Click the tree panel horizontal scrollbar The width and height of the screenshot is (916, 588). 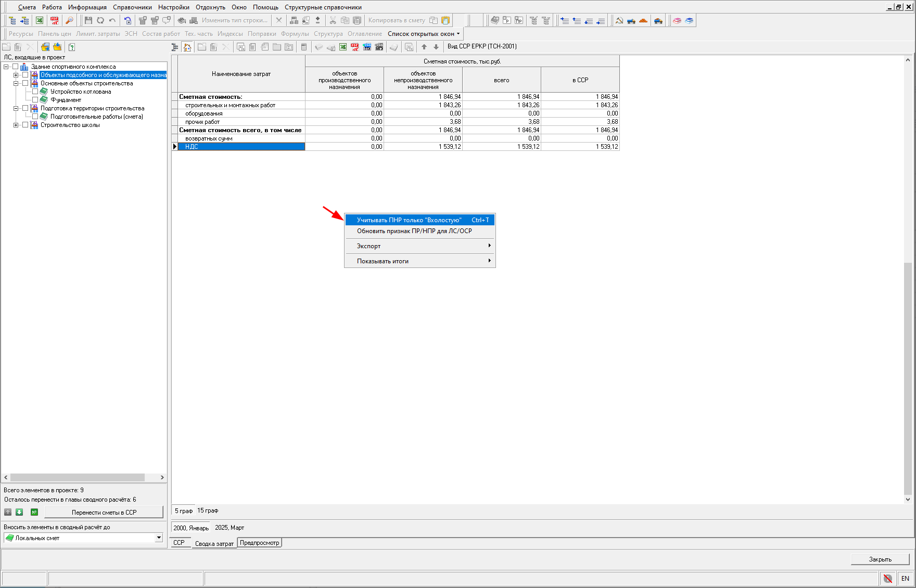point(78,477)
